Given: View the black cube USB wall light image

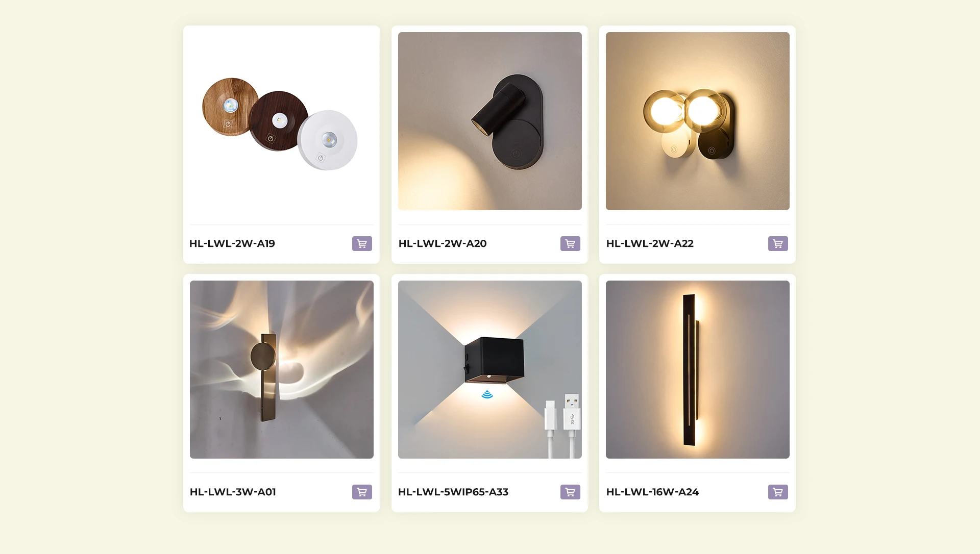Looking at the screenshot, I should coord(490,370).
